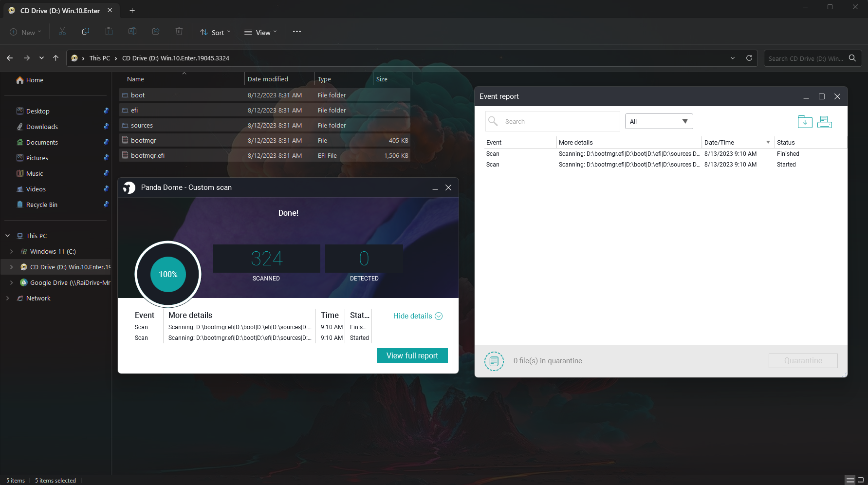Viewport: 868px width, 485px height.
Task: Click the pin icon beside Pictures
Action: click(106, 158)
